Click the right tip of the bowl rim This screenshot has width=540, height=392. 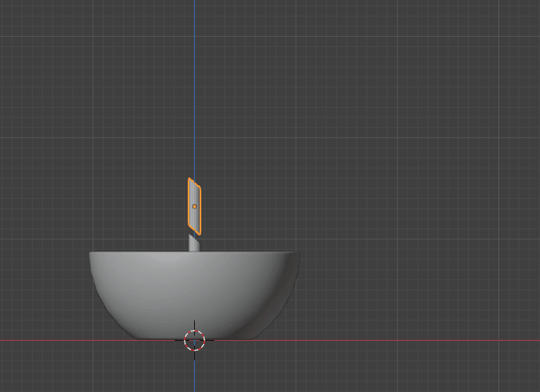[x=298, y=254]
